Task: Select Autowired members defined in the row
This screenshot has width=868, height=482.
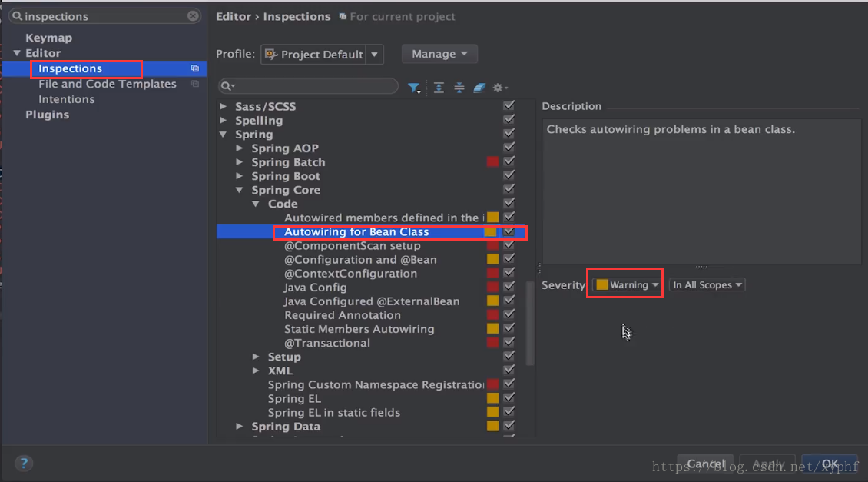Action: (x=383, y=218)
